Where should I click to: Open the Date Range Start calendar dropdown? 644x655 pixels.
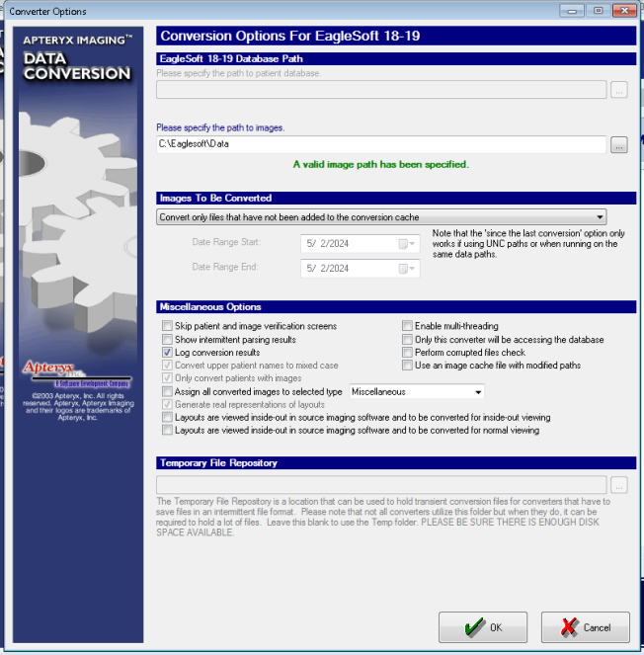click(406, 244)
